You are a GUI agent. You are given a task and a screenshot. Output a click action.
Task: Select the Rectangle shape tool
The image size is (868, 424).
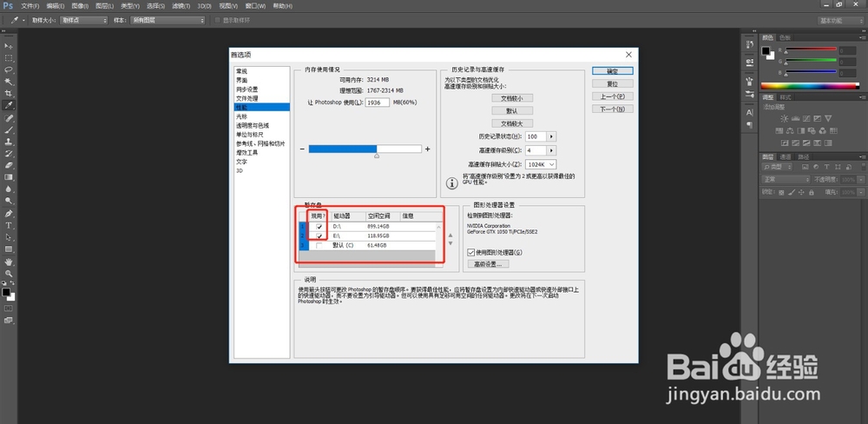click(9, 249)
